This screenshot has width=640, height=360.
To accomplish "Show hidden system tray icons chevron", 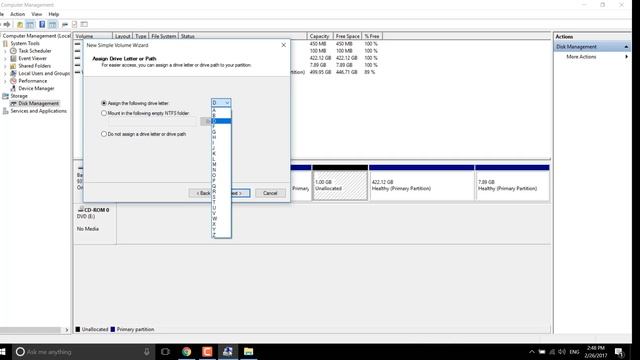I will click(531, 352).
